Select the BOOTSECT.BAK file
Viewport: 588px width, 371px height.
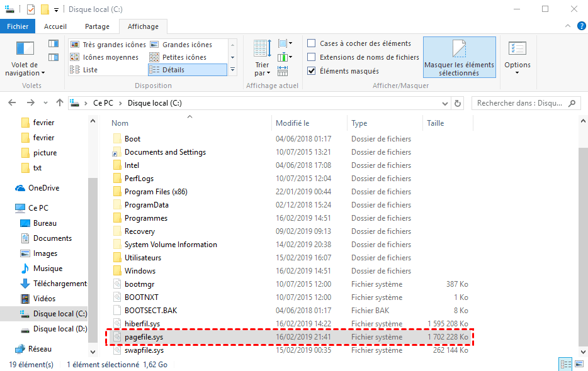click(150, 310)
